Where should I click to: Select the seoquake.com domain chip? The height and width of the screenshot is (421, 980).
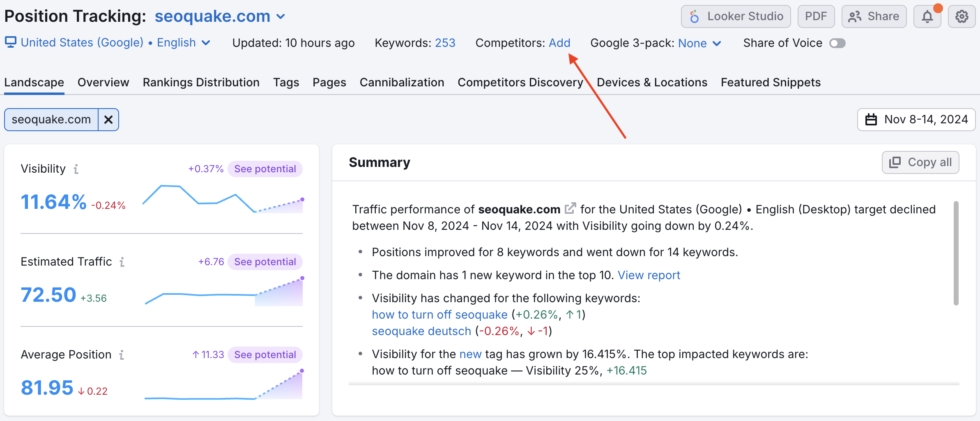[51, 120]
